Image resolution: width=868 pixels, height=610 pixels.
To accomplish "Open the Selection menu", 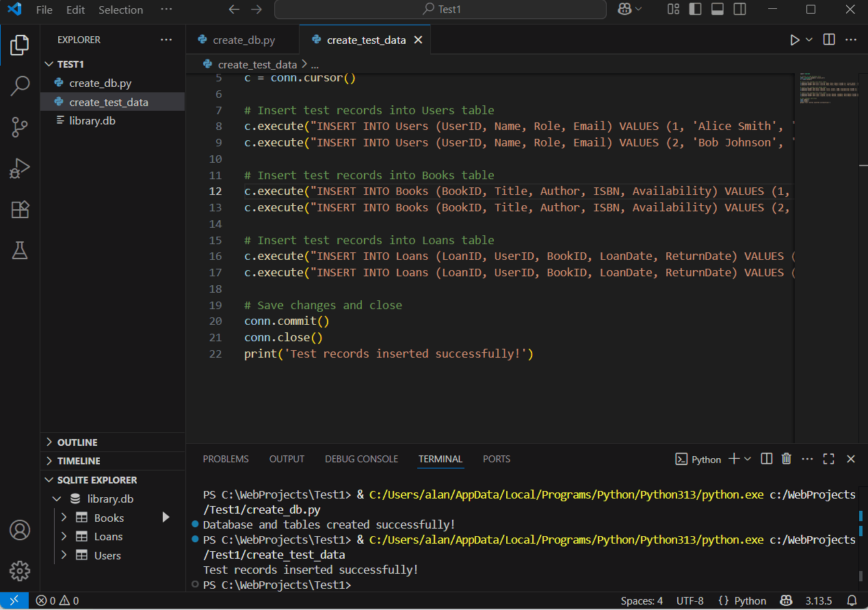I will point(120,10).
